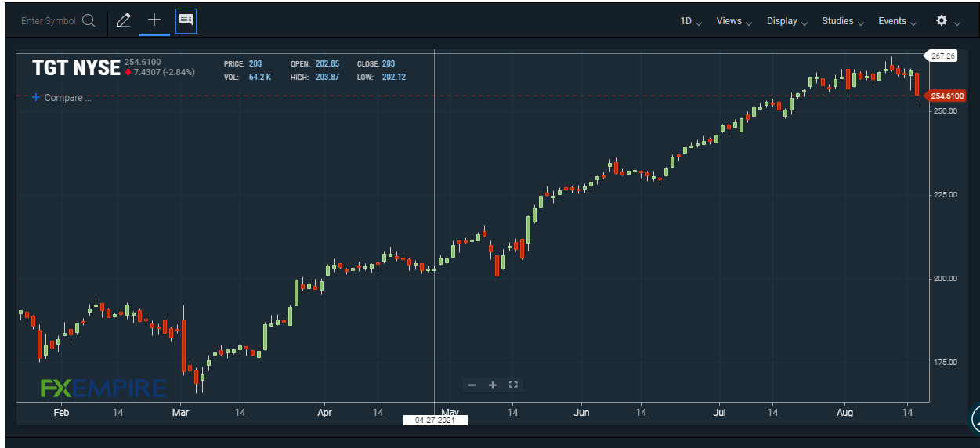Zoom out the chart with minus button
The image size is (980, 448).
coord(472,385)
